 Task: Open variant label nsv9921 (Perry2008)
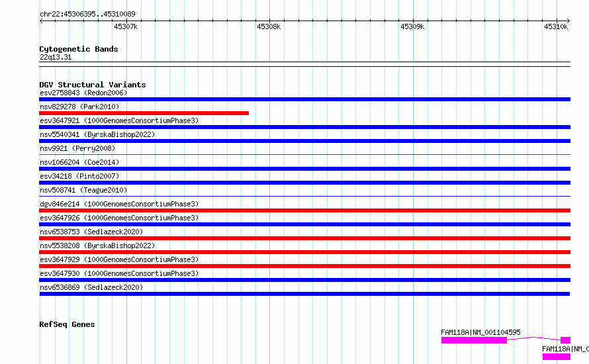tap(77, 148)
